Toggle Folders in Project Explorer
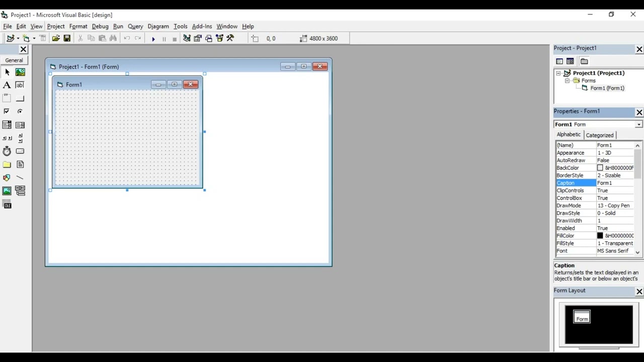Screen dimensions: 644x362 pos(584,61)
